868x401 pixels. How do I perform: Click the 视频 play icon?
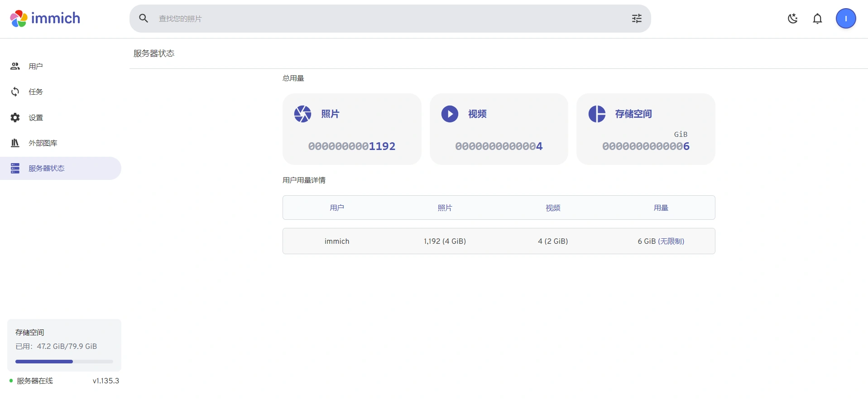pyautogui.click(x=450, y=114)
